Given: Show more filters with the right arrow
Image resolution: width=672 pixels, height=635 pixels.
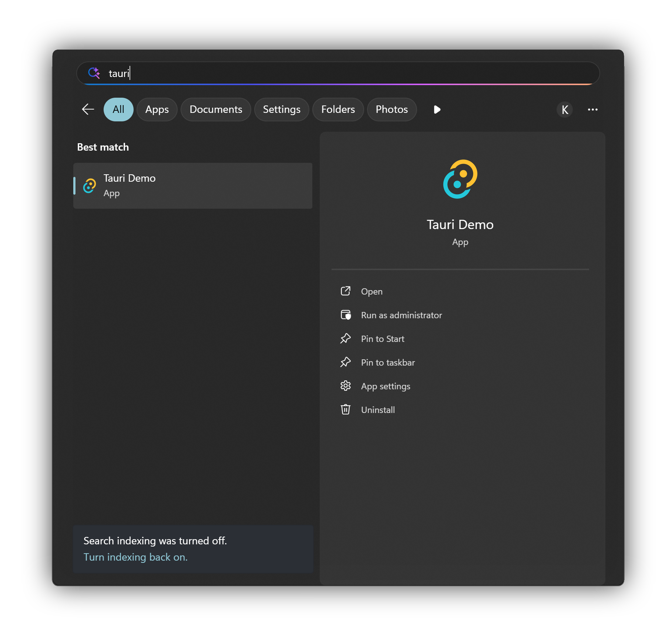Looking at the screenshot, I should [437, 110].
